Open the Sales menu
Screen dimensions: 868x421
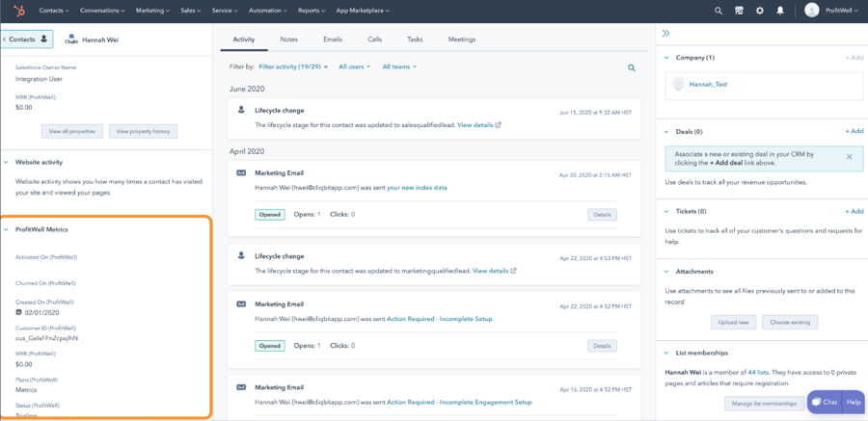coord(191,11)
